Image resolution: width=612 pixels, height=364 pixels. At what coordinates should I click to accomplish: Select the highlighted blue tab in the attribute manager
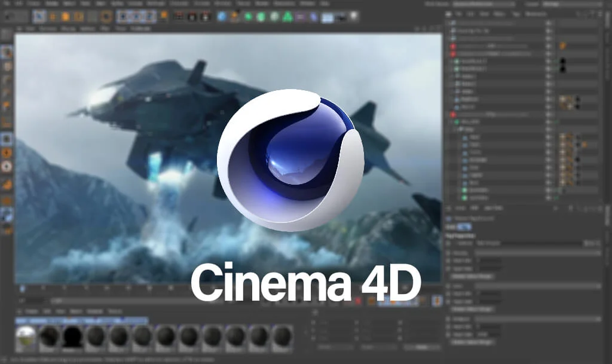(464, 227)
